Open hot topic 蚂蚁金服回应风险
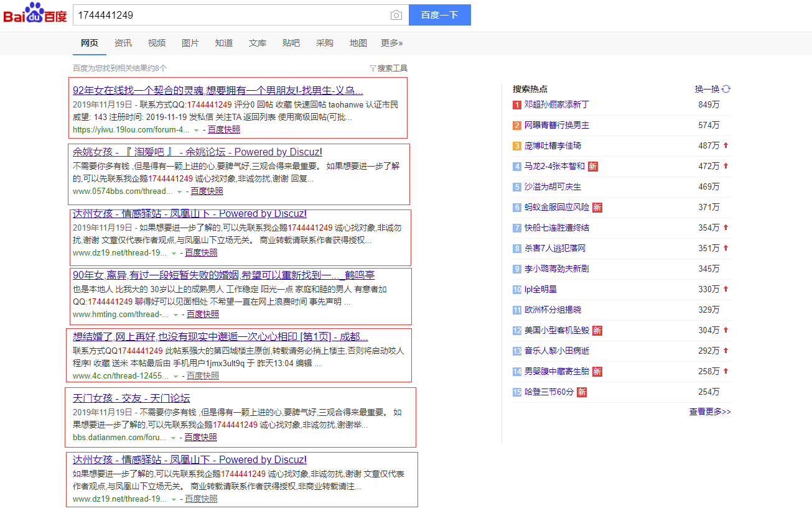The width and height of the screenshot is (812, 511). point(556,207)
